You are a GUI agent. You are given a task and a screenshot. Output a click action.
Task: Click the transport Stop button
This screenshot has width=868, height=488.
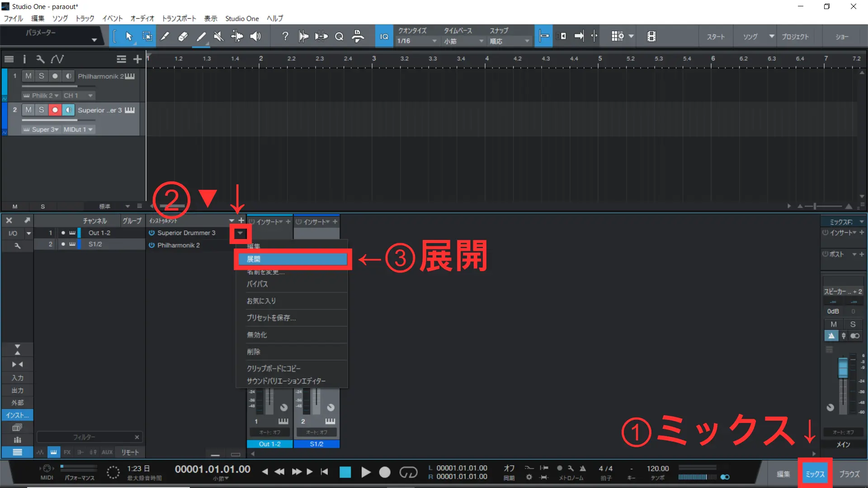point(345,473)
